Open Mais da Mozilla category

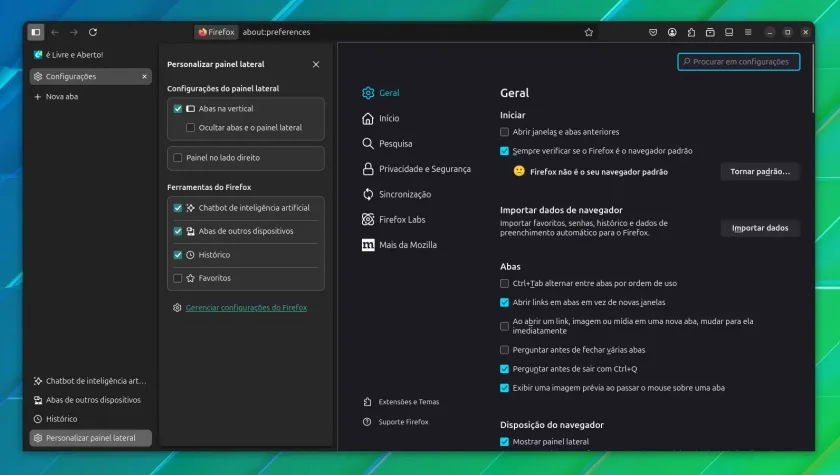click(x=400, y=245)
